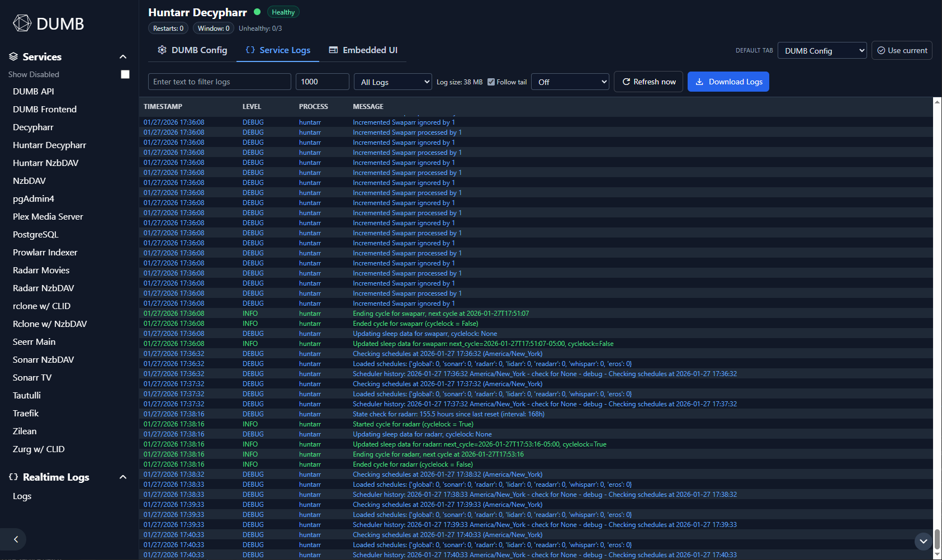942x560 pixels.
Task: Click the Refresh now button
Action: [x=648, y=82]
